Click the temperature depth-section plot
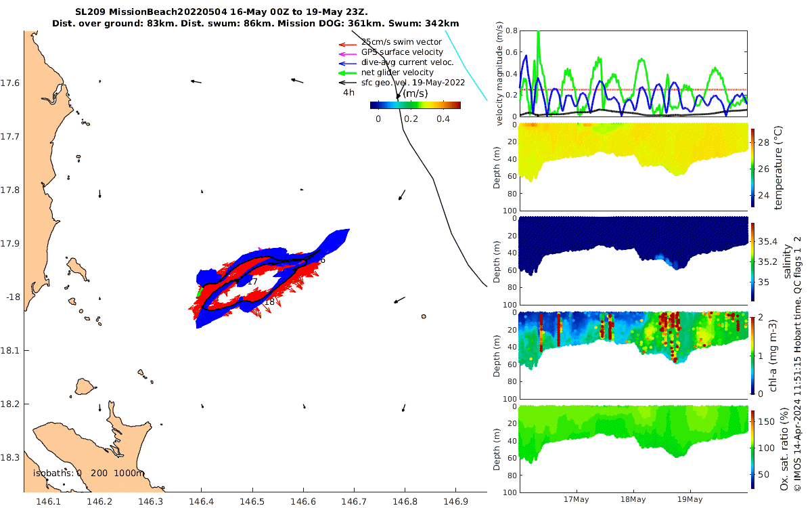Image resolution: width=812 pixels, height=508 pixels. coord(633,165)
